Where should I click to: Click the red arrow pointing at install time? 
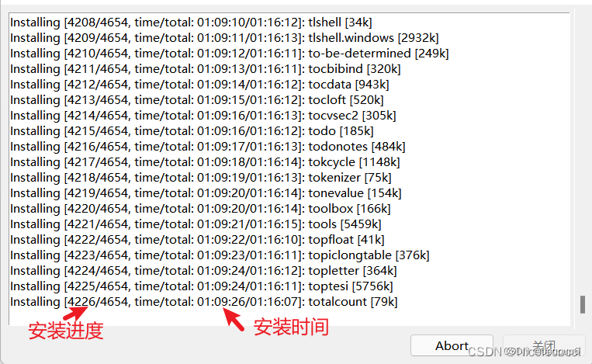click(x=234, y=319)
